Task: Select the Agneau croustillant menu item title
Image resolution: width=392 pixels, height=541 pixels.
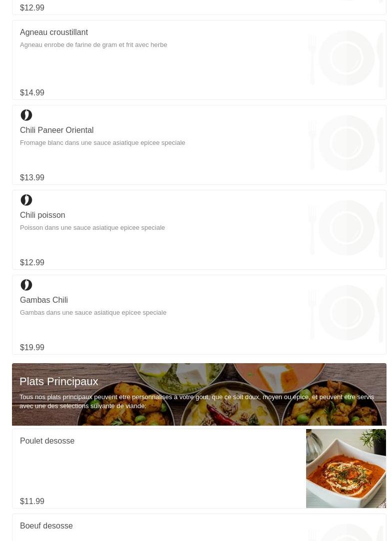Action: tap(54, 32)
